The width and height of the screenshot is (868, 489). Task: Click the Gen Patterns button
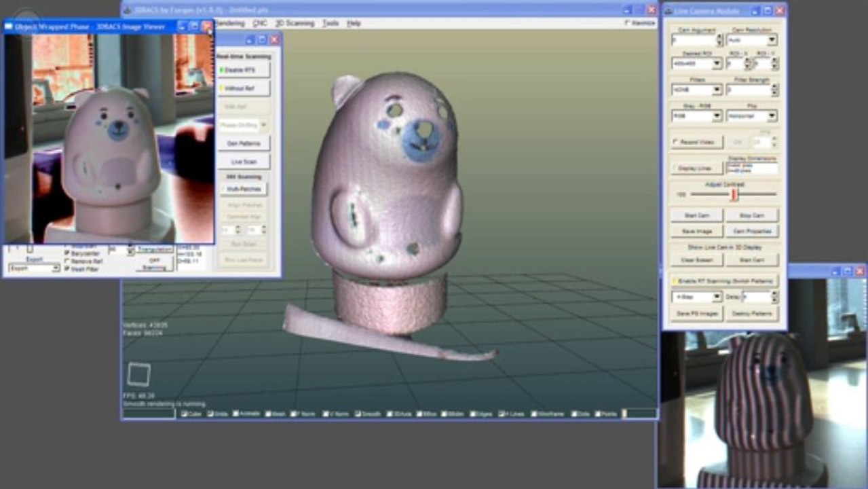tap(244, 143)
